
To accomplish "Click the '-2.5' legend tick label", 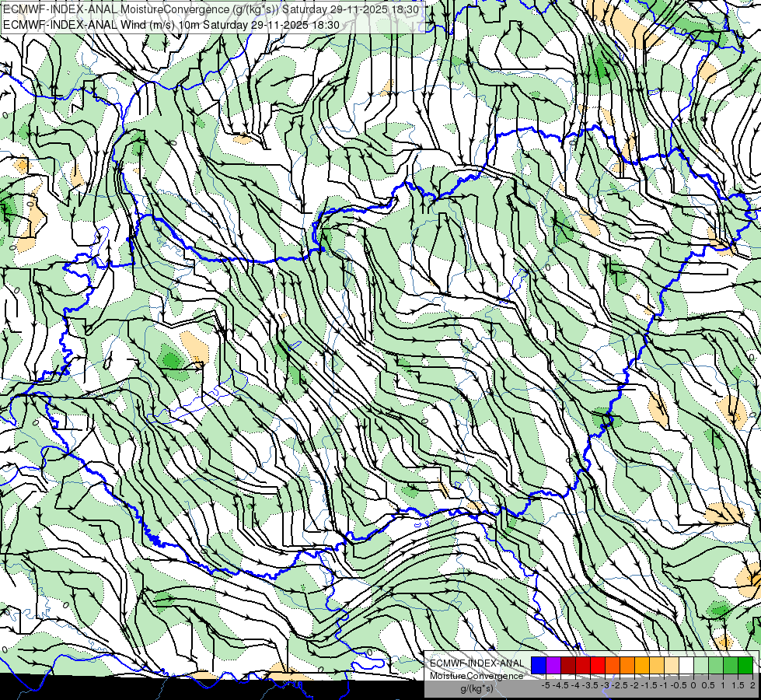I will click(x=621, y=685).
